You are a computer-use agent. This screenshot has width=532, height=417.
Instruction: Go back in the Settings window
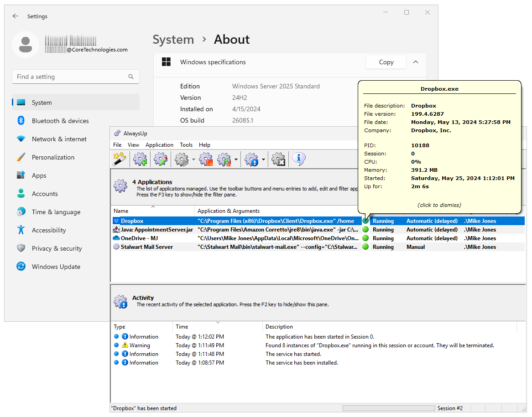15,16
